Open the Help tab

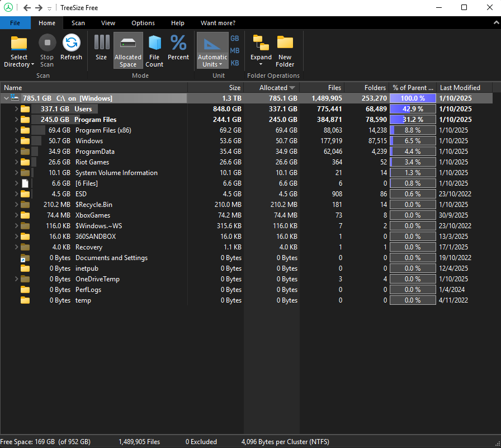tap(178, 23)
